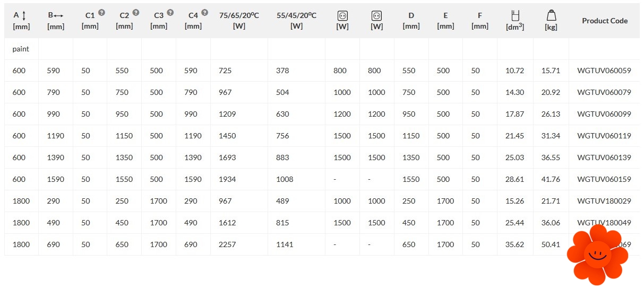Click the help icon next to C4
This screenshot has height=298, width=644.
[x=205, y=12]
